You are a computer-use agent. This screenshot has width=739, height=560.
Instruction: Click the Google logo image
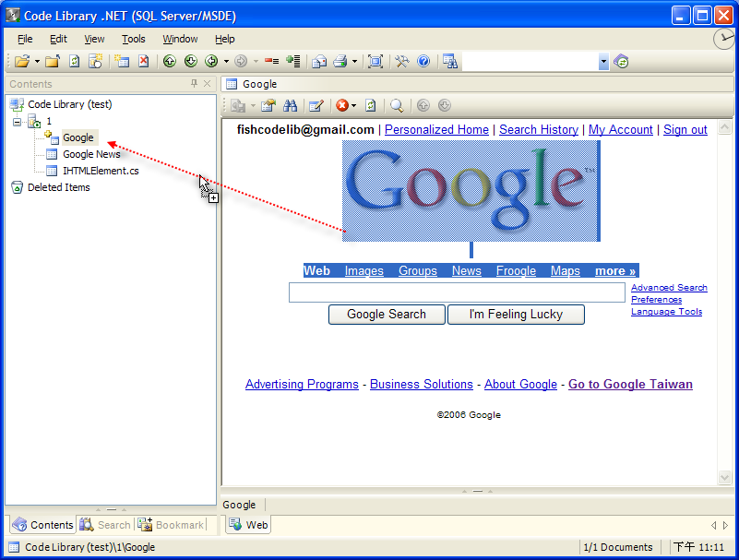pos(471,191)
